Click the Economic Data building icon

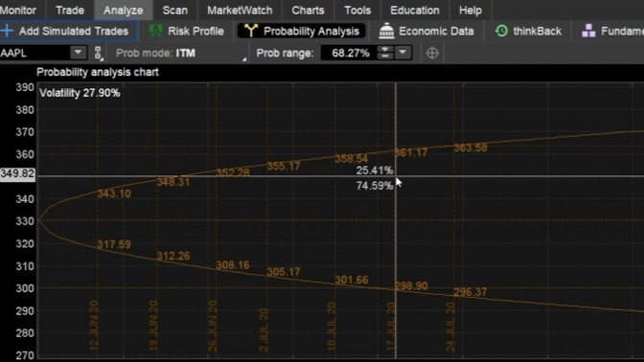tap(386, 32)
